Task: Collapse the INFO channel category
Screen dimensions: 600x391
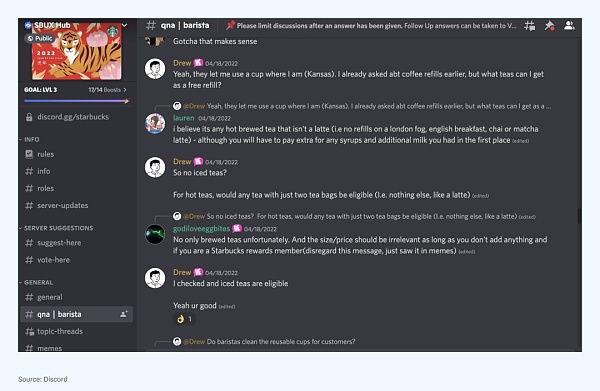Action: [x=30, y=139]
